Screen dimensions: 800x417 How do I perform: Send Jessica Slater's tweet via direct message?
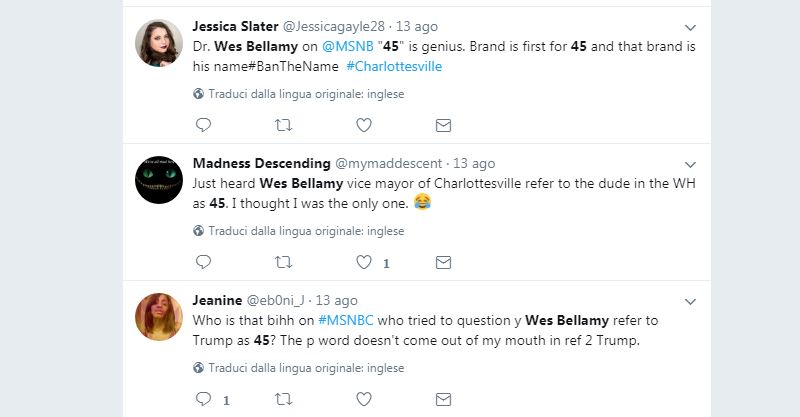pyautogui.click(x=443, y=125)
